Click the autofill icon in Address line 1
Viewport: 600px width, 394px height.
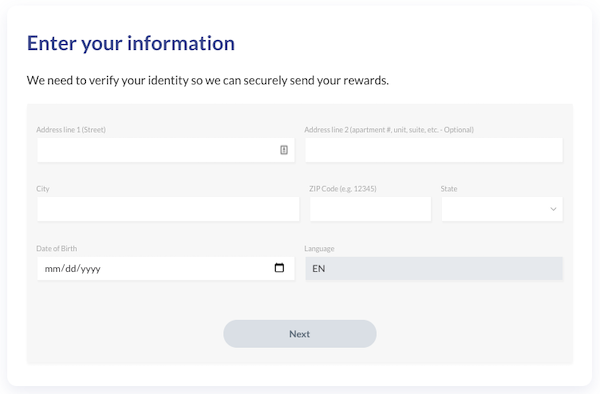(x=284, y=150)
